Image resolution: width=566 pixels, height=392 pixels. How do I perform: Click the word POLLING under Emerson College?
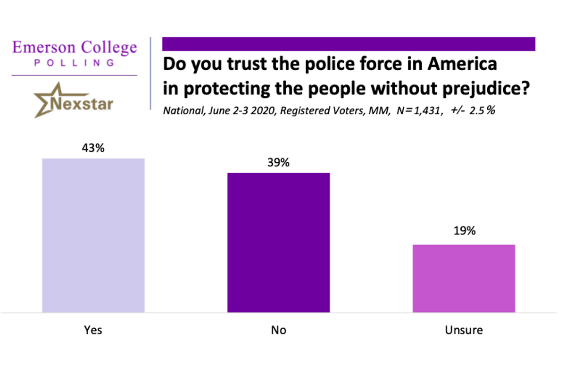coord(75,63)
